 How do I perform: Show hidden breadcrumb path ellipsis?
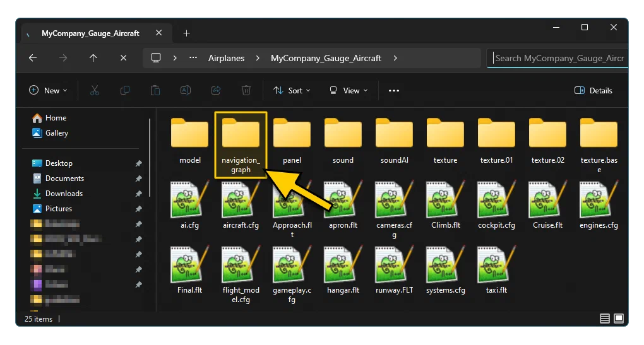(193, 58)
